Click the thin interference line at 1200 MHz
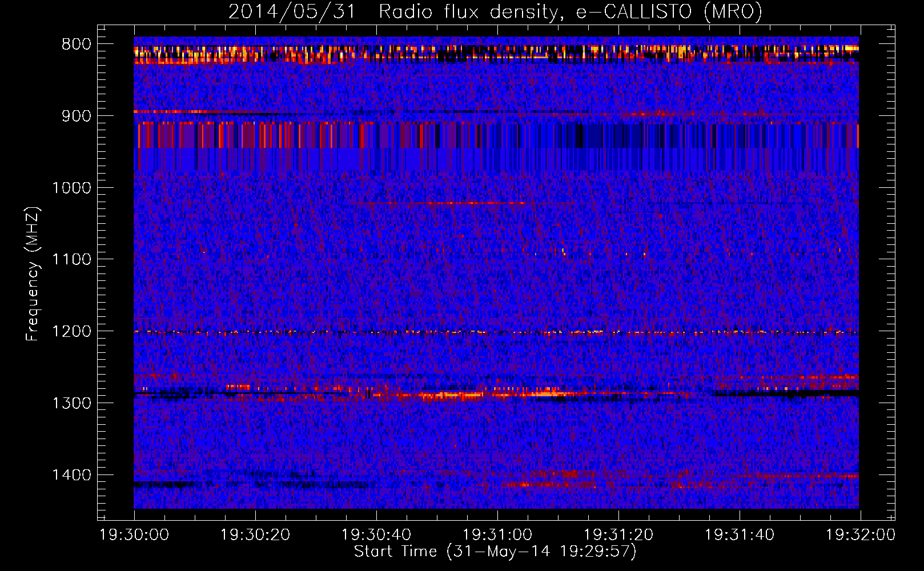 coord(496,332)
